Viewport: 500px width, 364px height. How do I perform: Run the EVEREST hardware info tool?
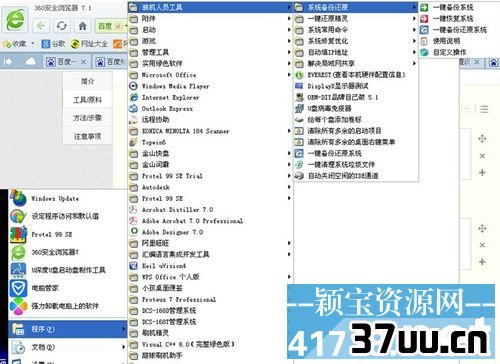(356, 75)
